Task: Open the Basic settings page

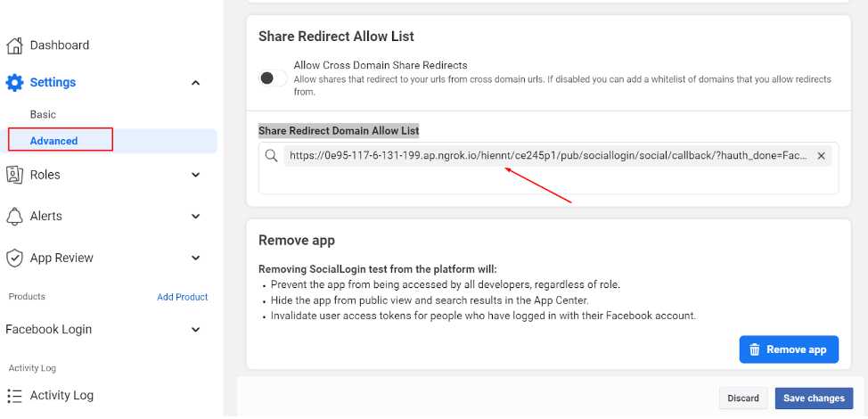Action: coord(43,115)
